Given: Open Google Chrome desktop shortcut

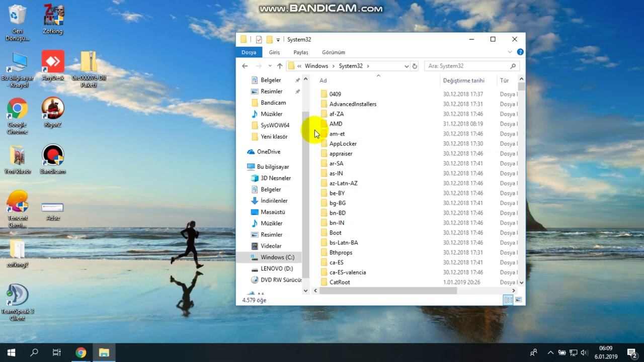Looking at the screenshot, I should point(18,116).
